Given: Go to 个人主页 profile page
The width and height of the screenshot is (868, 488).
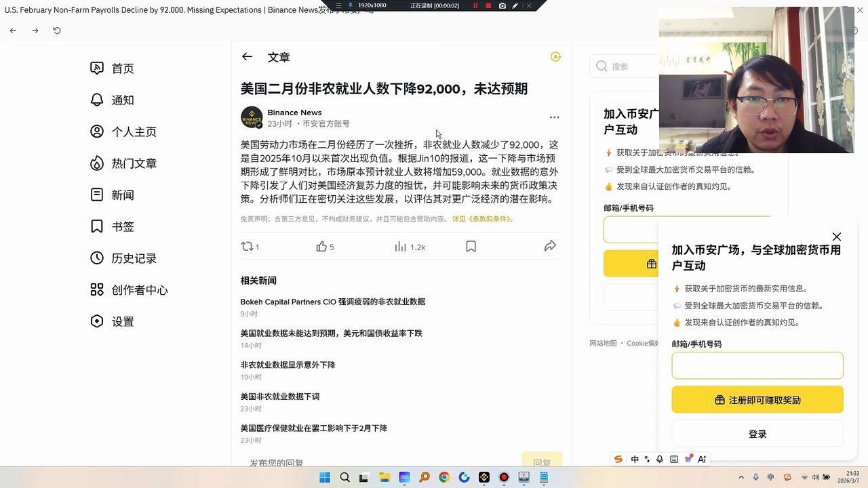Looking at the screenshot, I should [123, 131].
